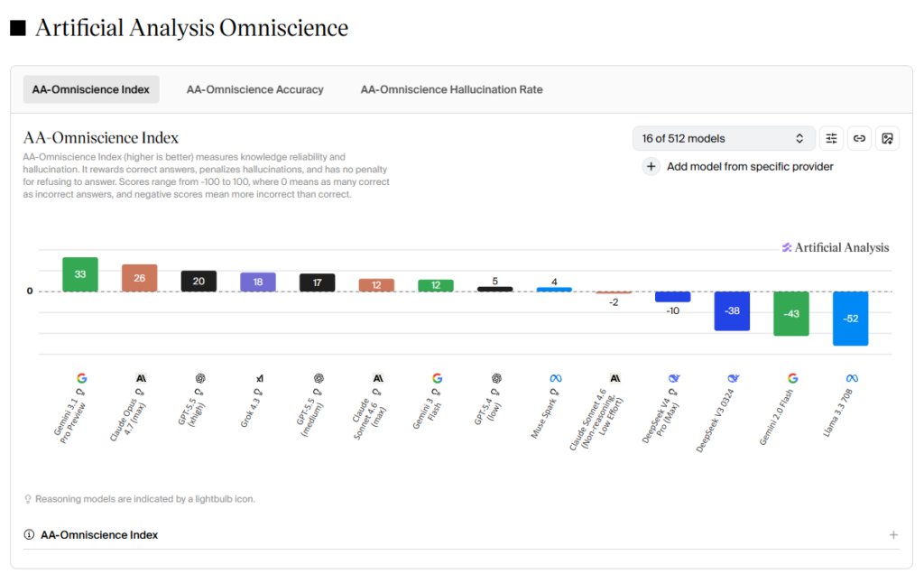
Task: Click DeepSeek V3 0324 bar valued -38
Action: (732, 310)
